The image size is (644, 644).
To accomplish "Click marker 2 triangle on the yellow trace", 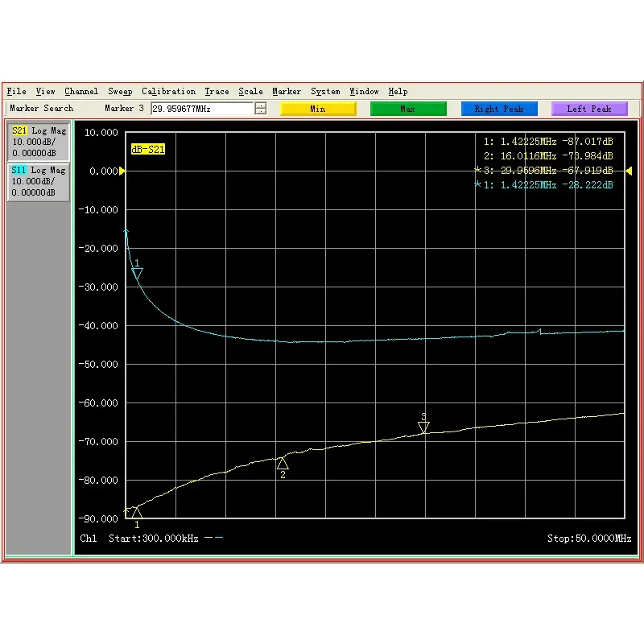I will click(x=283, y=464).
